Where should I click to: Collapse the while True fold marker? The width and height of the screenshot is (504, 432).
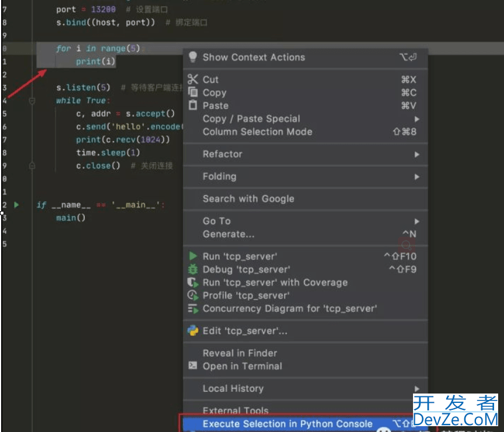click(32, 101)
